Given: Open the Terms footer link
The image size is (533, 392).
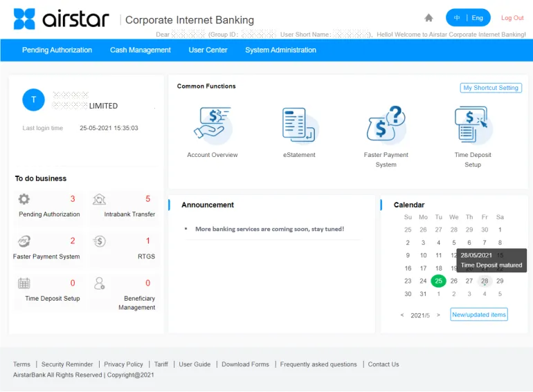Looking at the screenshot, I should point(21,364).
